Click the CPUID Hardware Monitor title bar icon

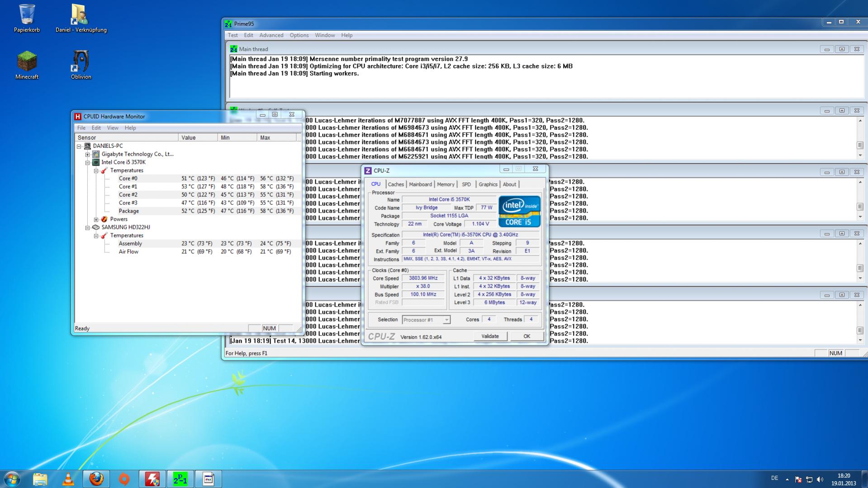click(78, 116)
